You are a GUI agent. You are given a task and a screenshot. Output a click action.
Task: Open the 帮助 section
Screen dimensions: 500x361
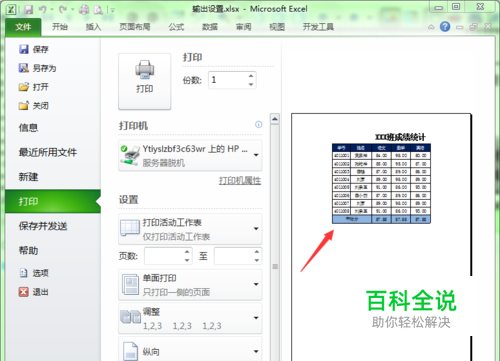point(28,250)
